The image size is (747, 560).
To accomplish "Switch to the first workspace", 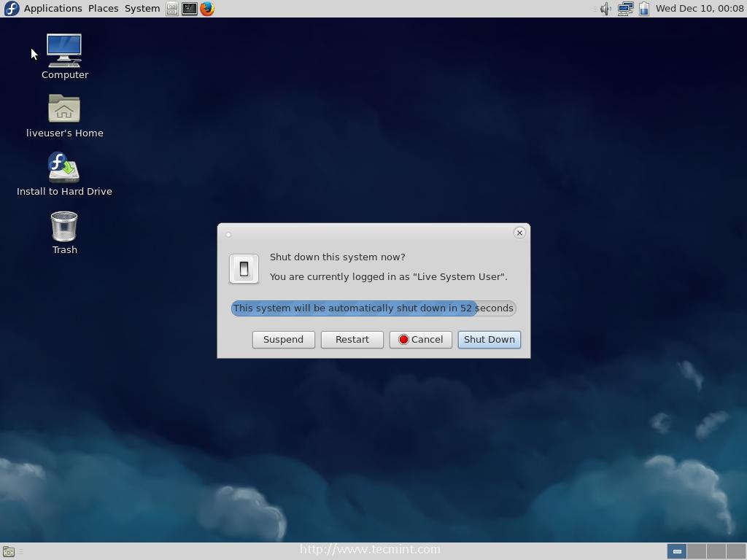I will pos(676,551).
